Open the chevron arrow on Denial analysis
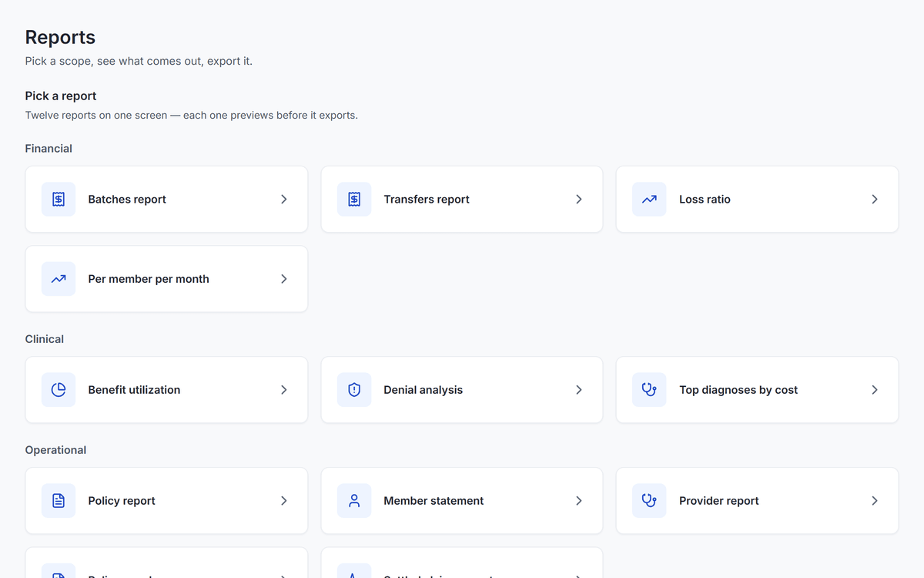This screenshot has width=924, height=578. [x=579, y=390]
